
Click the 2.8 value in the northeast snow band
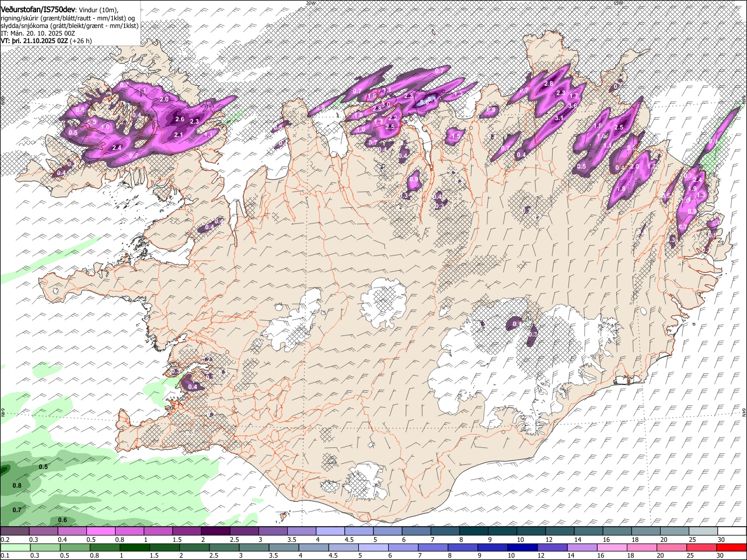548,84
